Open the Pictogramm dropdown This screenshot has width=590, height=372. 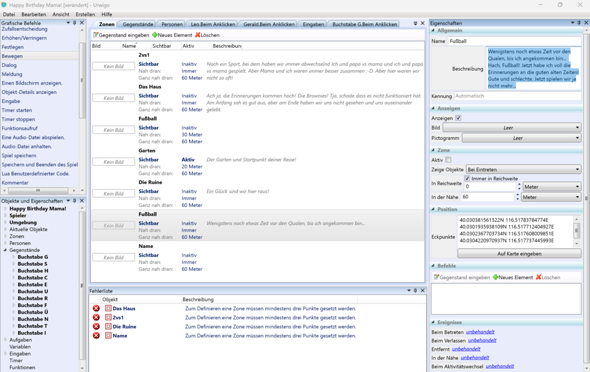(522, 138)
